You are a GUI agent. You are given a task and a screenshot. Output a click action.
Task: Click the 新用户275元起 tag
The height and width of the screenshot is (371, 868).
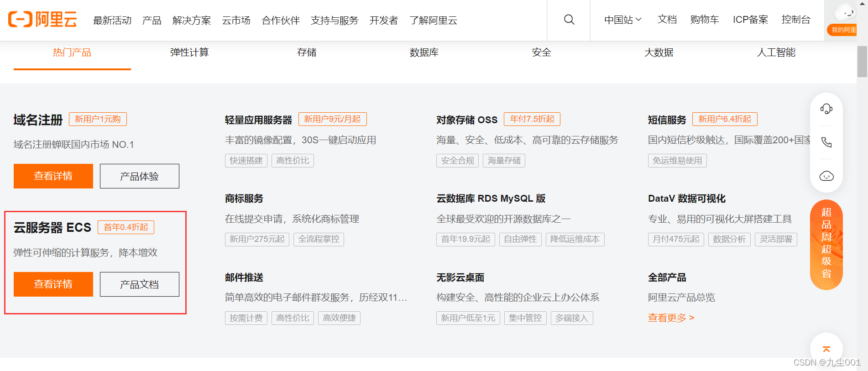click(257, 239)
